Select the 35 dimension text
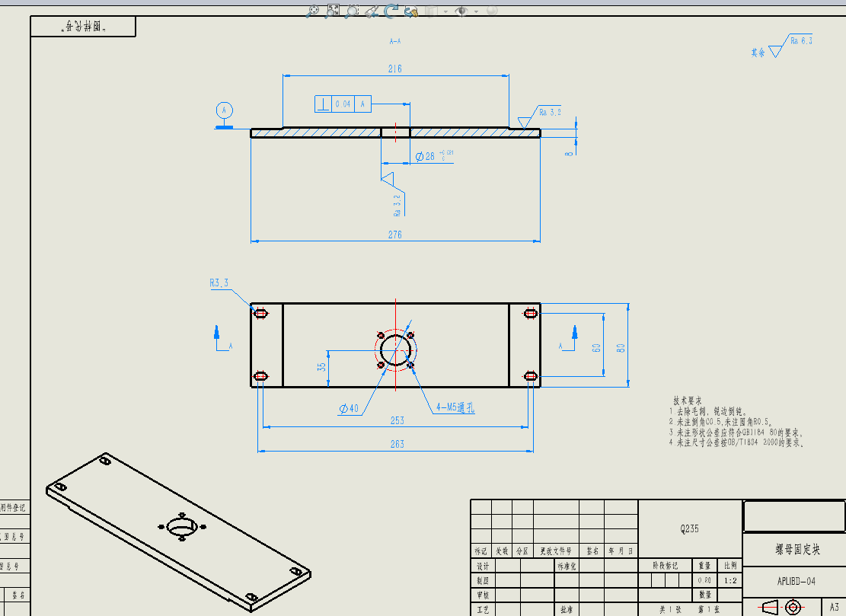The image size is (846, 616). 321,367
